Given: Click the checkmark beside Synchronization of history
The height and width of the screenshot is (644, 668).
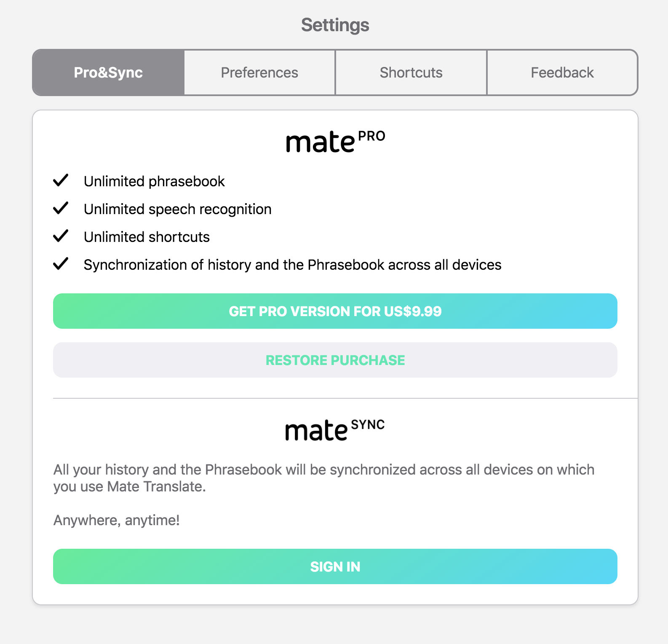Looking at the screenshot, I should 61,263.
